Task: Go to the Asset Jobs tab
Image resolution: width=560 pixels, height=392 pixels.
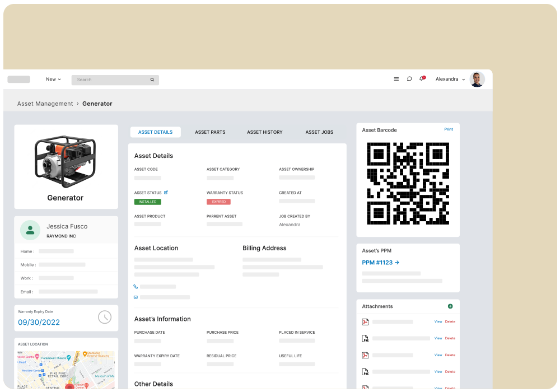Action: [319, 132]
